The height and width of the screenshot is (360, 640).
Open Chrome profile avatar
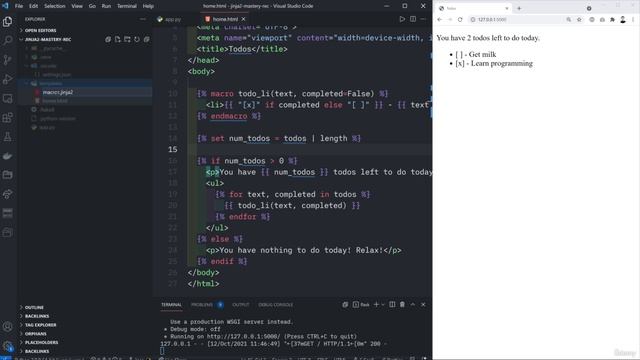tap(623, 20)
